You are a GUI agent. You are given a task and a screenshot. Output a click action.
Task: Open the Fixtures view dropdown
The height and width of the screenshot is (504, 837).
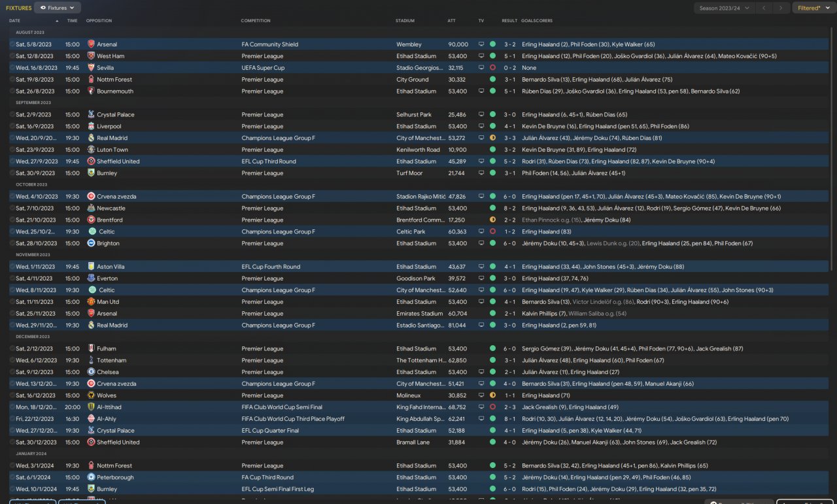tap(58, 8)
